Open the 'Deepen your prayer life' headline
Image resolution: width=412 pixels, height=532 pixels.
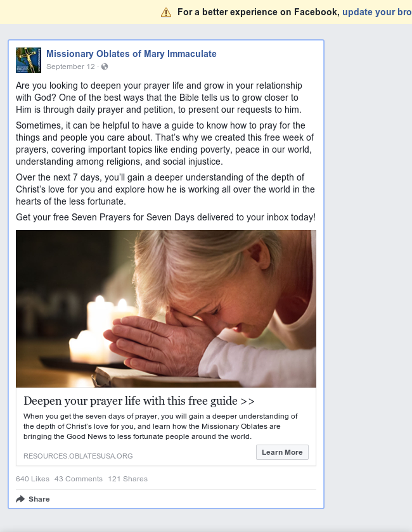(x=139, y=401)
